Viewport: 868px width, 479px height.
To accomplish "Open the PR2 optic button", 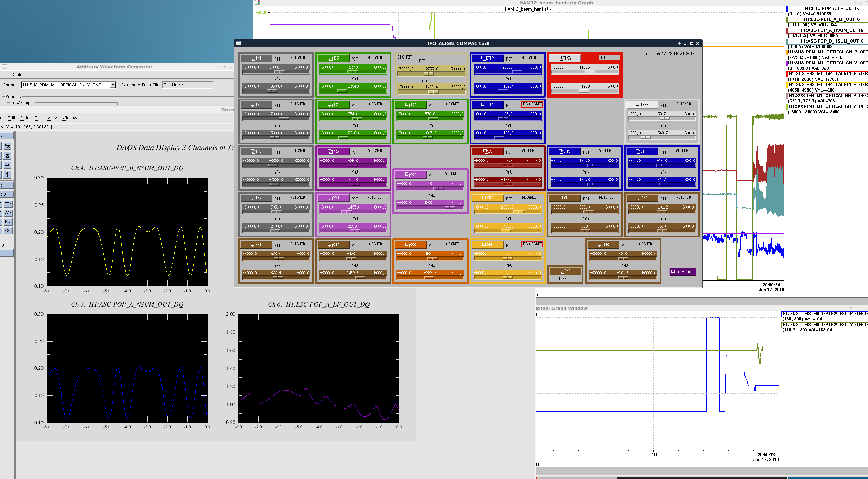I will (410, 175).
